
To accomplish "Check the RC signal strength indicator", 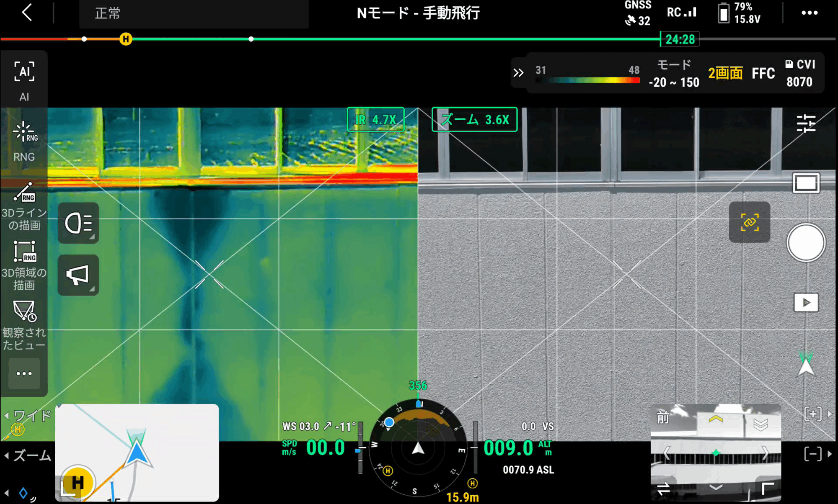I will (x=682, y=13).
